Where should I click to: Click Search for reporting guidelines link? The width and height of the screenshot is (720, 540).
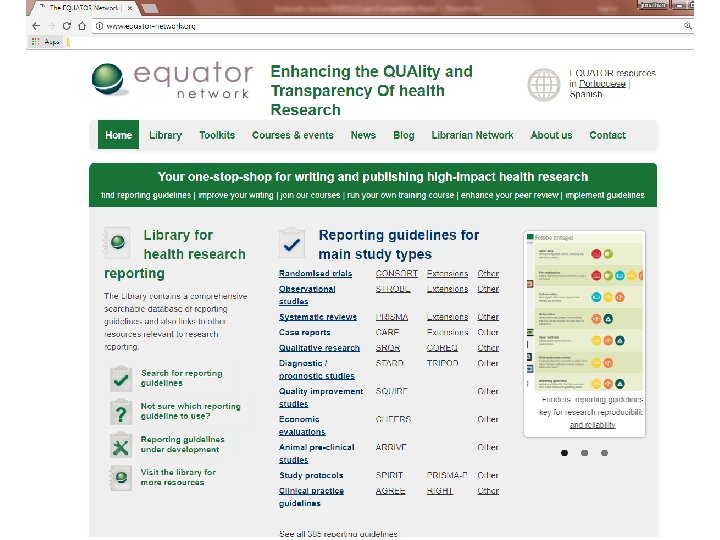point(181,378)
